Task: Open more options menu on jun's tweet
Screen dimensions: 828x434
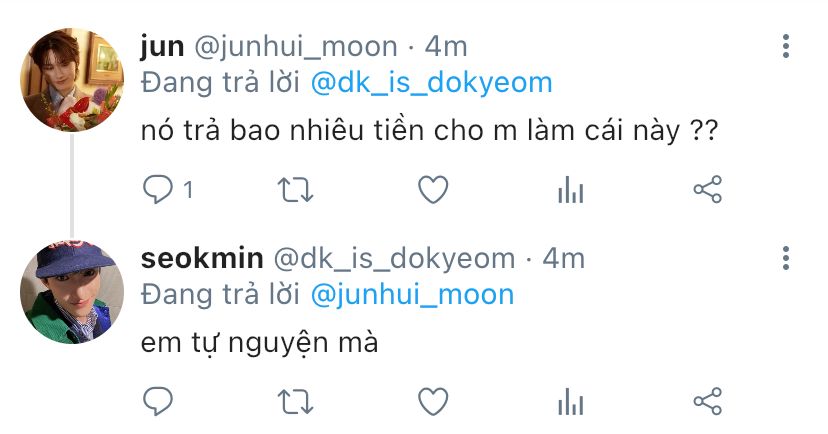Action: coord(786,46)
